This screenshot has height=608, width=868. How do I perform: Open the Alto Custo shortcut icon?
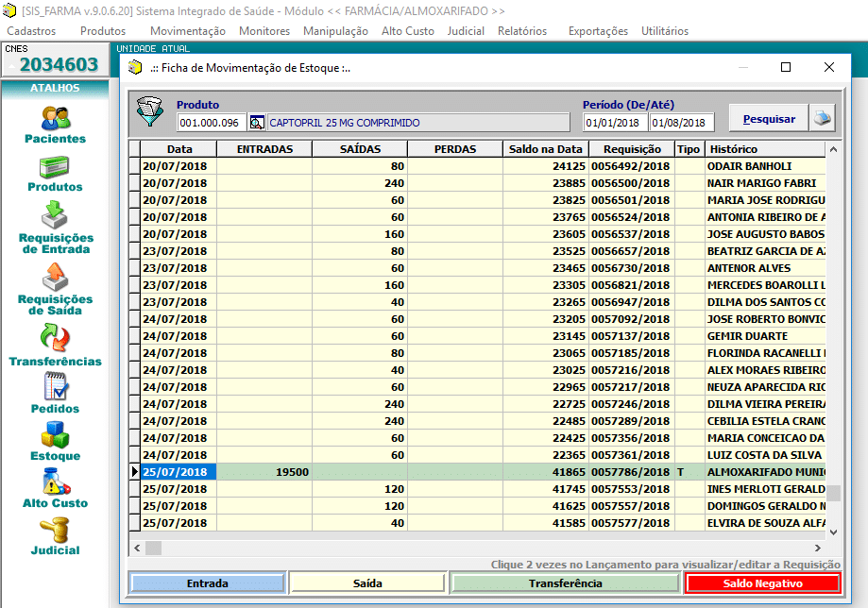55,482
